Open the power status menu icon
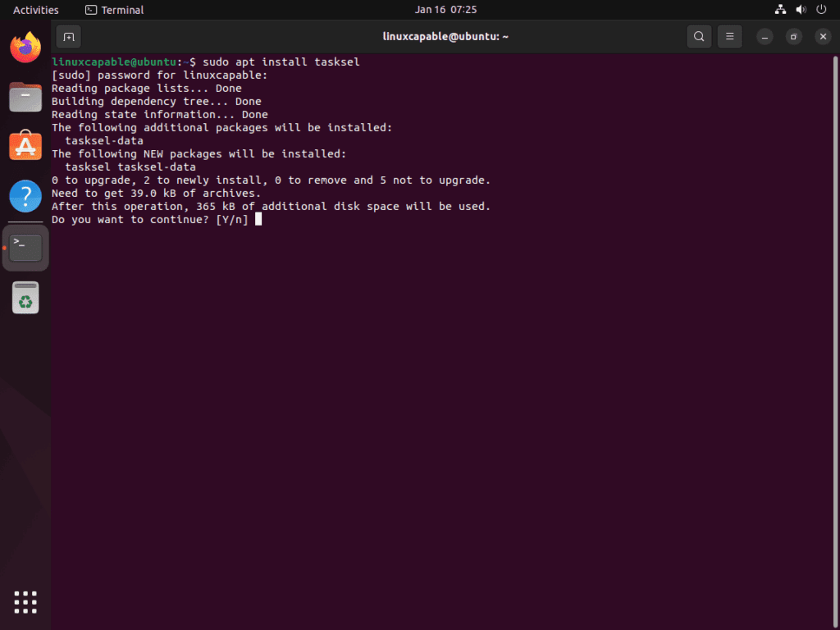 coord(821,9)
